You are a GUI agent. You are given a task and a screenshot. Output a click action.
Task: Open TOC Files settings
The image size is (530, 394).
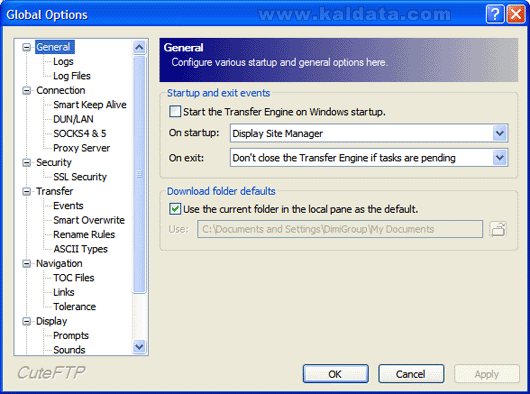click(x=74, y=278)
